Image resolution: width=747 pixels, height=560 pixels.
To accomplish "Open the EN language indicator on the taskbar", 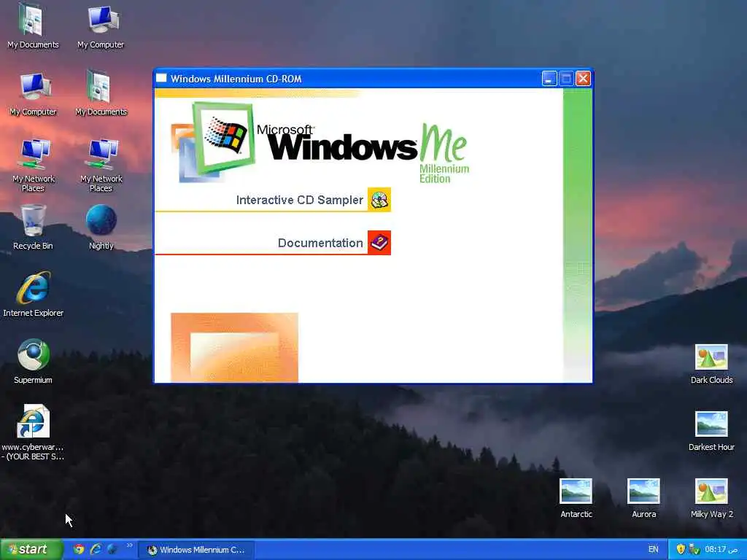I will tap(653, 549).
